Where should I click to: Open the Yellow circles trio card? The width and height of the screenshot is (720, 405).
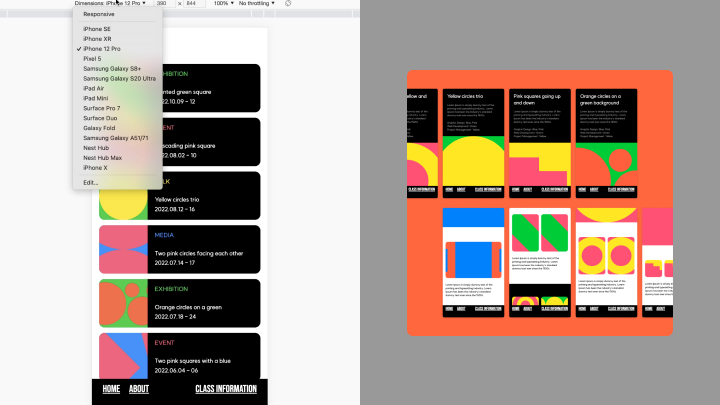pos(180,196)
